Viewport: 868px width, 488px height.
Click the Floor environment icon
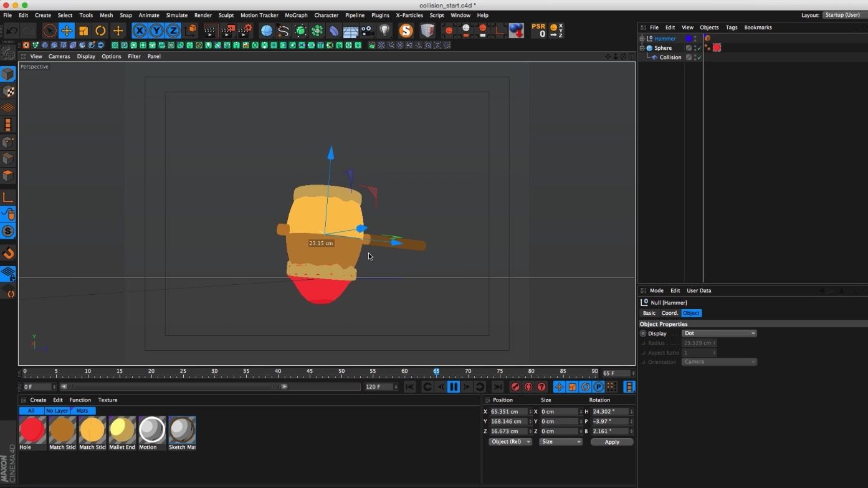[351, 31]
